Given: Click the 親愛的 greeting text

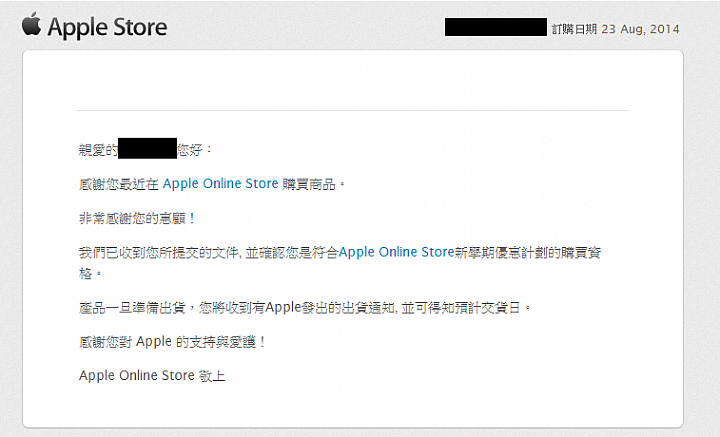Looking at the screenshot, I should click(x=98, y=150).
